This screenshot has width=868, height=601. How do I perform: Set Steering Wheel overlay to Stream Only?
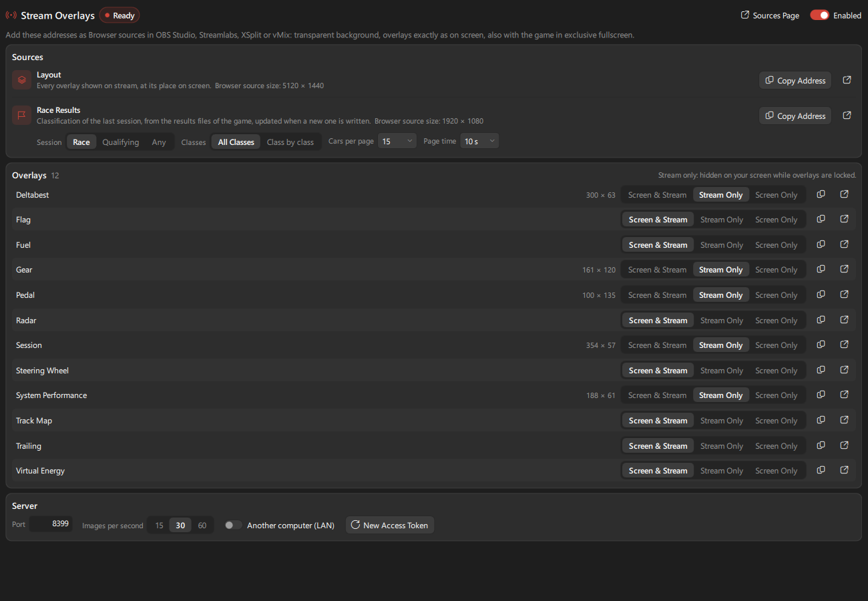point(722,371)
